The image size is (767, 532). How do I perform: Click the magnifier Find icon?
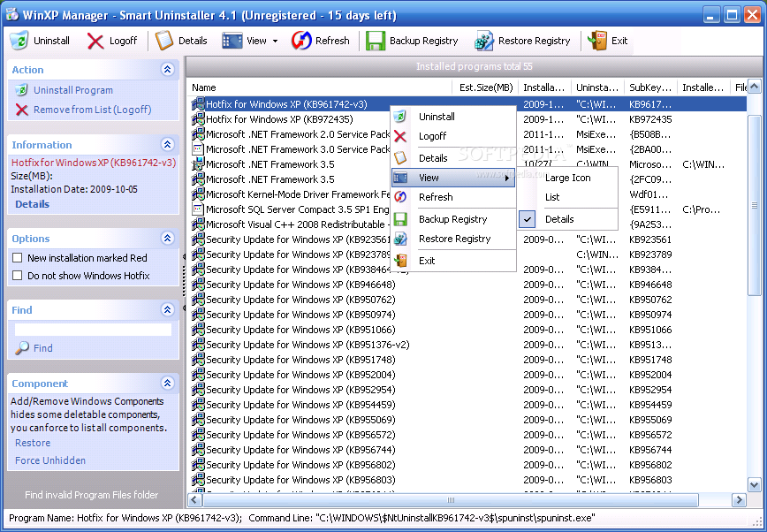click(22, 348)
